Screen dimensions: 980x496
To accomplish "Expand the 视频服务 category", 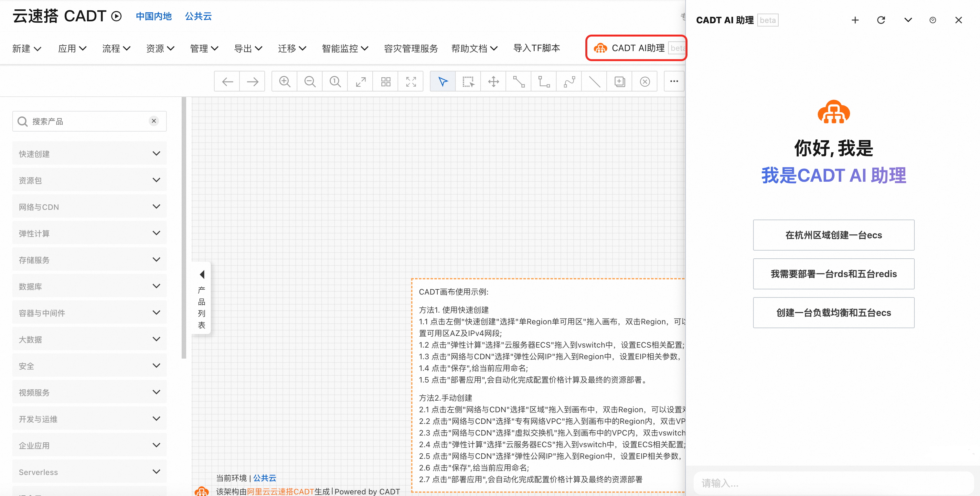I will pyautogui.click(x=90, y=392).
